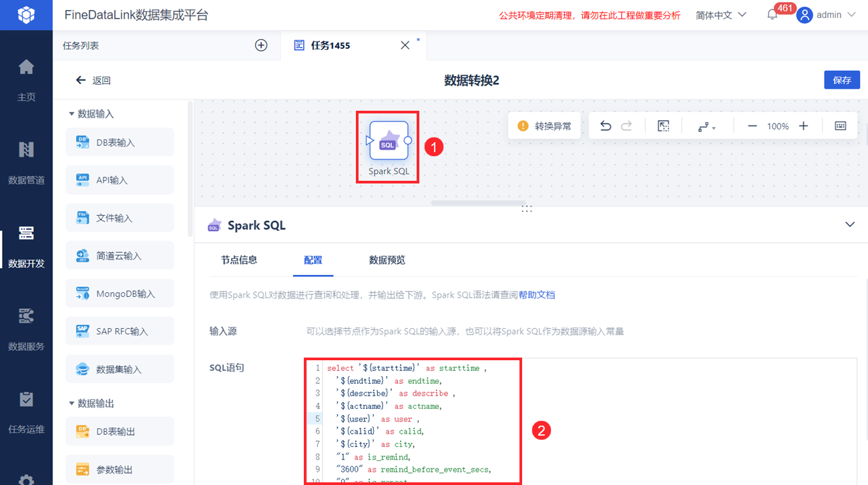Click the admin user avatar

click(805, 15)
